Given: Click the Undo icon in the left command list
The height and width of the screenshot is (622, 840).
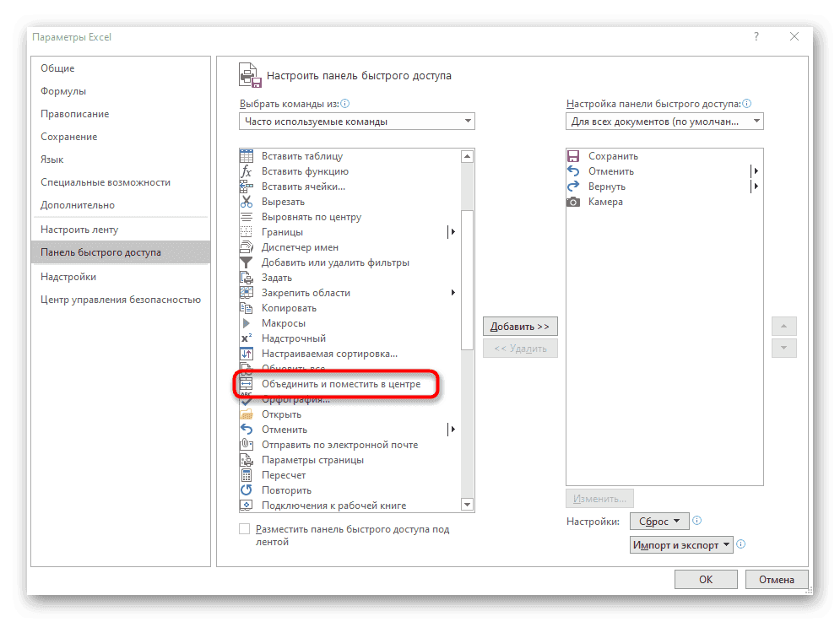Looking at the screenshot, I should coord(247,429).
